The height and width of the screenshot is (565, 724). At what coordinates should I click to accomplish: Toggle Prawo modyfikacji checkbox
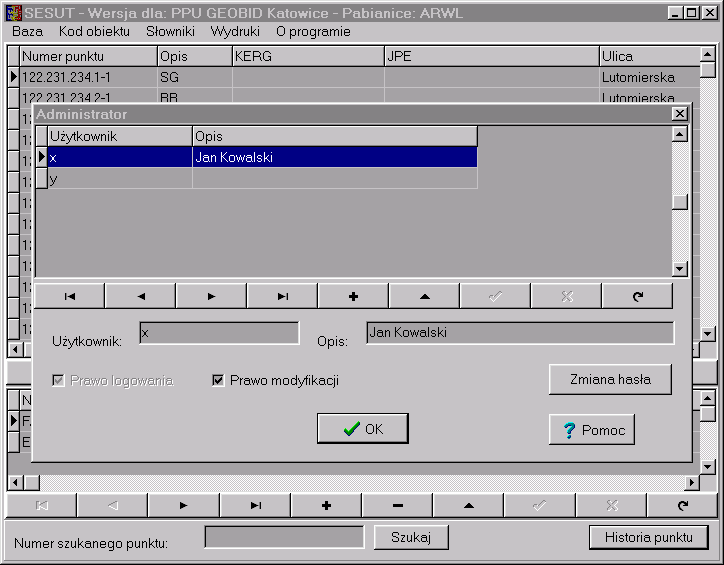(x=218, y=381)
